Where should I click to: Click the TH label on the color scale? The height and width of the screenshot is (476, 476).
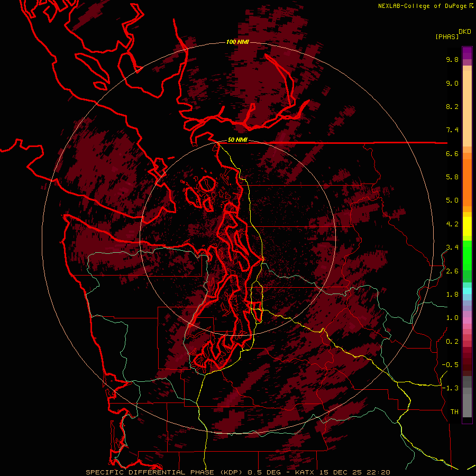[x=454, y=412]
